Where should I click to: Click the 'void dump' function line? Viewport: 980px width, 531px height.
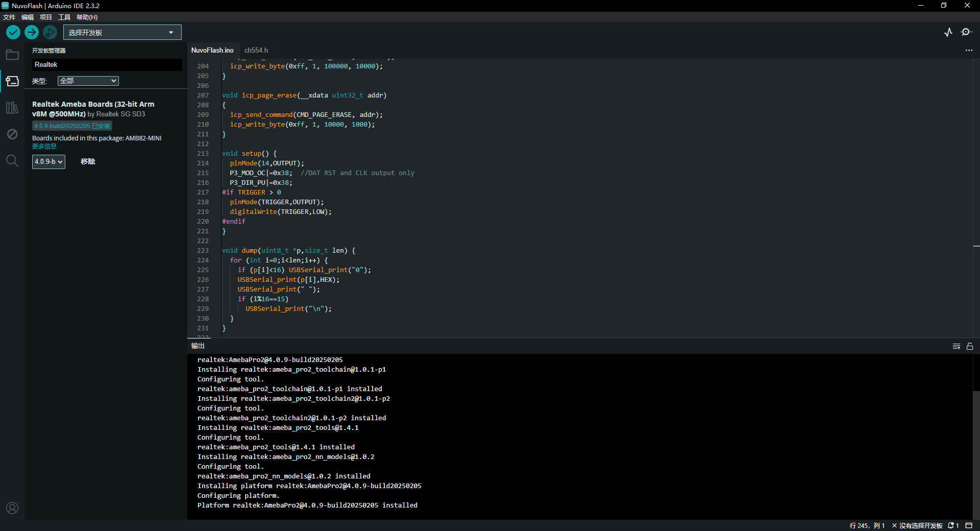point(288,250)
